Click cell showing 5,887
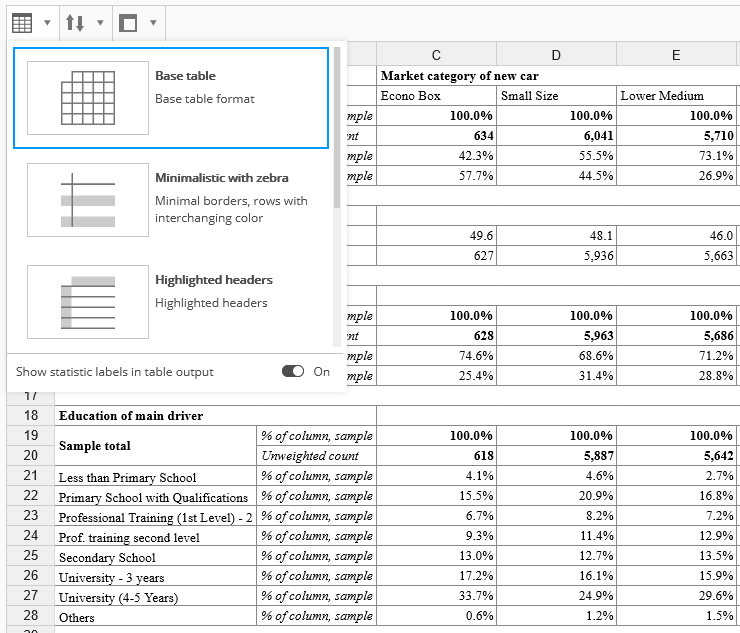This screenshot has width=740, height=633. [556, 456]
